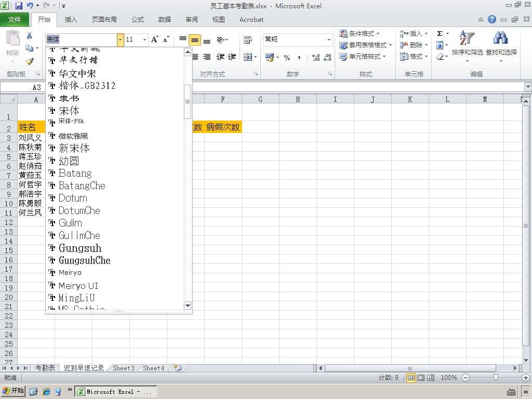532x399 pixels.
Task: Click the Undo arrow icon
Action: click(30, 5)
